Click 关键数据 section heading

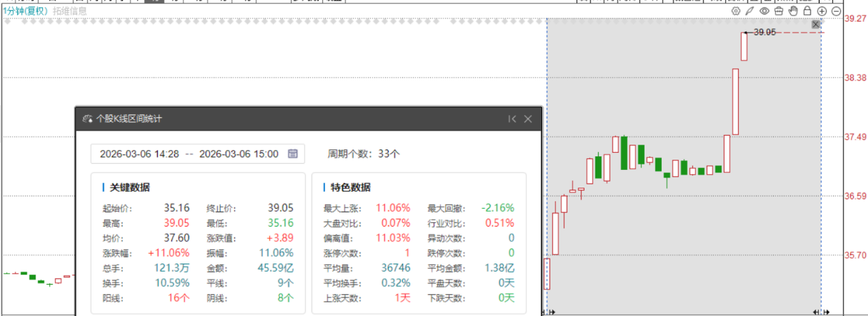pyautogui.click(x=130, y=188)
